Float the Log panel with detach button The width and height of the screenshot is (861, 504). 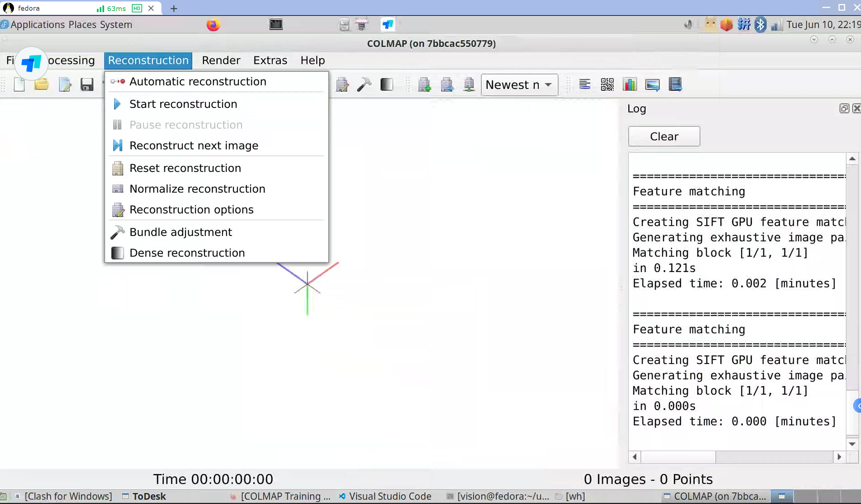pyautogui.click(x=844, y=108)
